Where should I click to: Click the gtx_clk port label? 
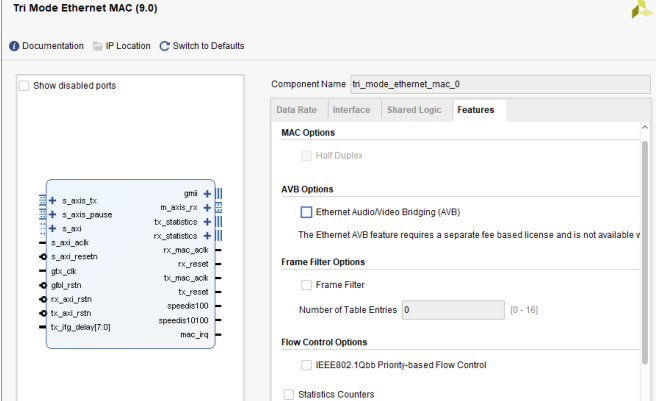[64, 271]
